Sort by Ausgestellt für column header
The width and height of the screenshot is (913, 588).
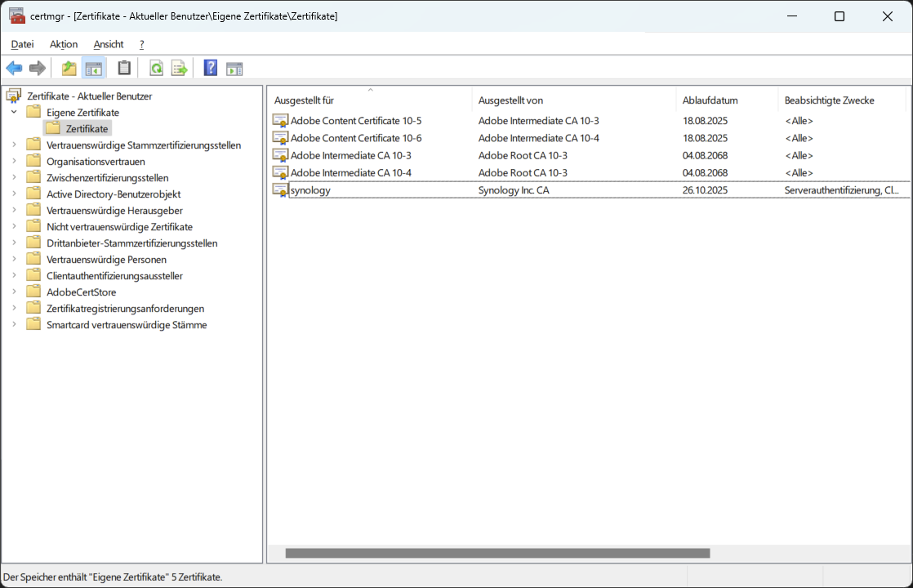[370, 100]
